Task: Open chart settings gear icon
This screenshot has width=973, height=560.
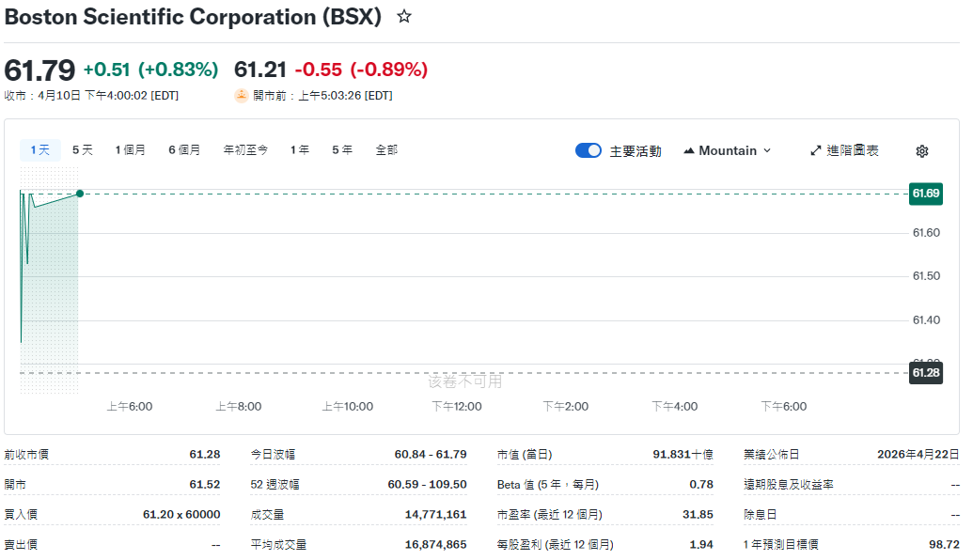Action: pos(921,151)
